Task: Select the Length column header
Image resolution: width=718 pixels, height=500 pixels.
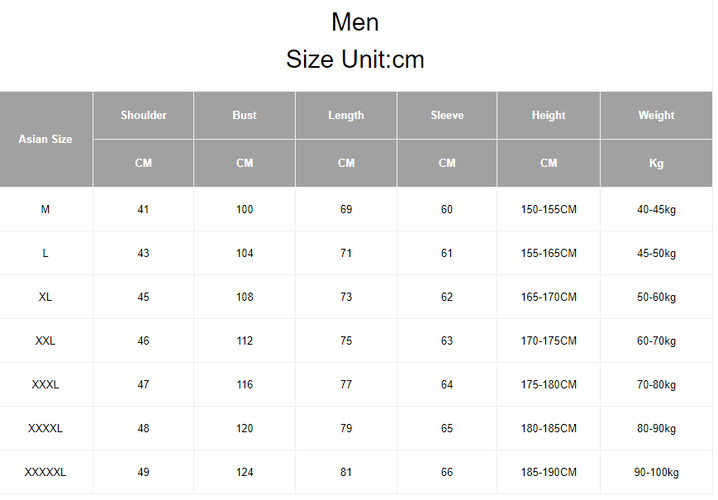Action: (x=346, y=115)
